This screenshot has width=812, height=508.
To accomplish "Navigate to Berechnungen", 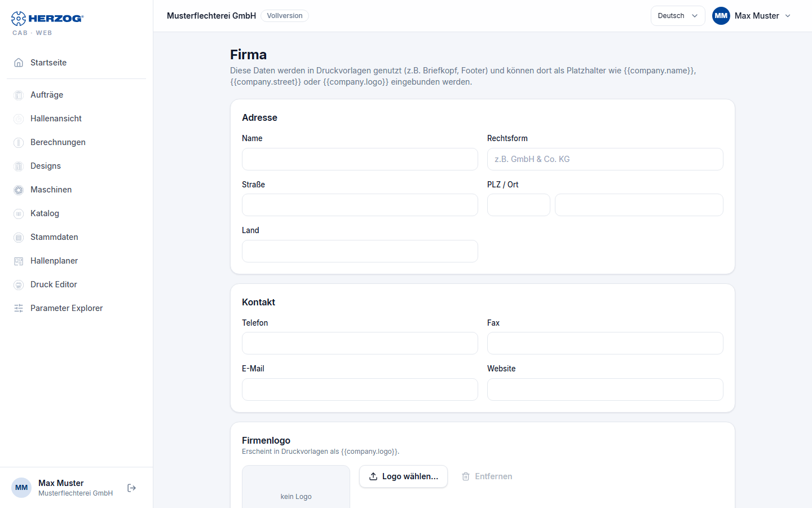I will click(77, 142).
